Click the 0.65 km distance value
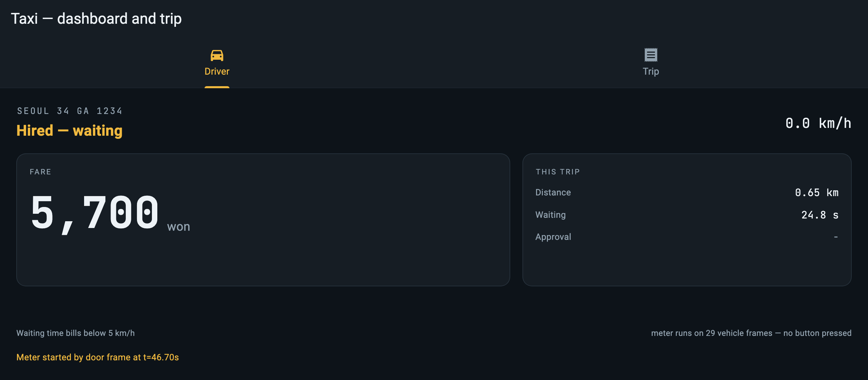868x380 pixels. 817,192
